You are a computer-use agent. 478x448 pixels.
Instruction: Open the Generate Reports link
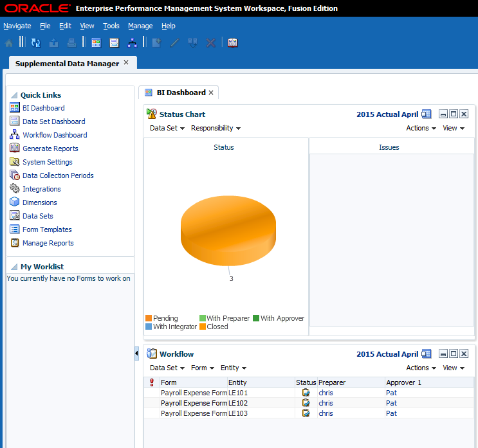pyautogui.click(x=50, y=148)
